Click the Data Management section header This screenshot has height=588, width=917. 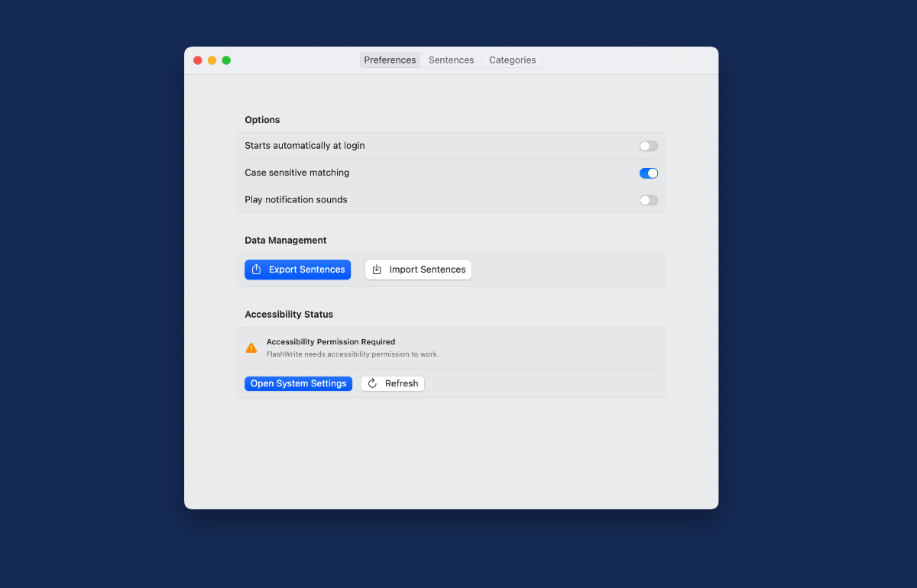pos(285,241)
